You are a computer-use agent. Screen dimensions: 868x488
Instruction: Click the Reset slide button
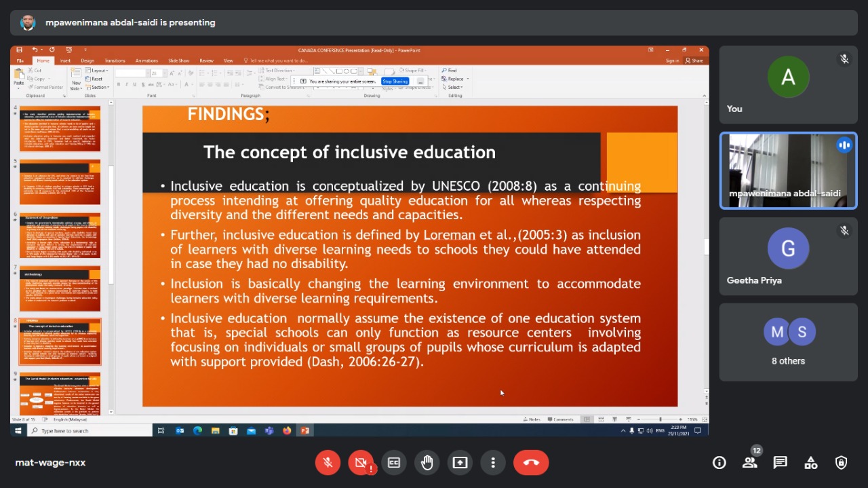(x=95, y=79)
